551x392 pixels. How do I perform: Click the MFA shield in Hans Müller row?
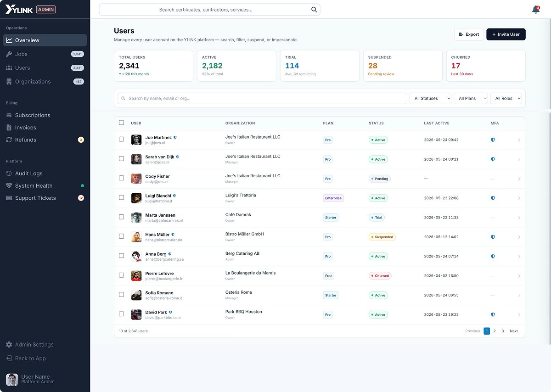coord(493,237)
